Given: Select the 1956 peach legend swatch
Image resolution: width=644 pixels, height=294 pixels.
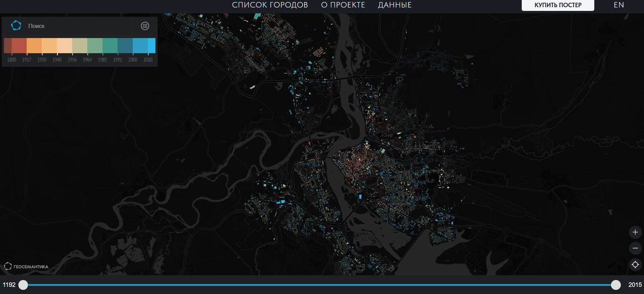Looking at the screenshot, I should (x=65, y=46).
